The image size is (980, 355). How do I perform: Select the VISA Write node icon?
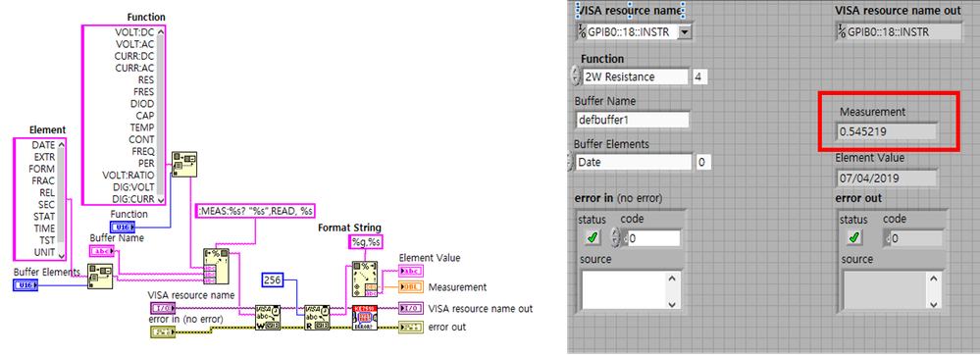click(268, 318)
